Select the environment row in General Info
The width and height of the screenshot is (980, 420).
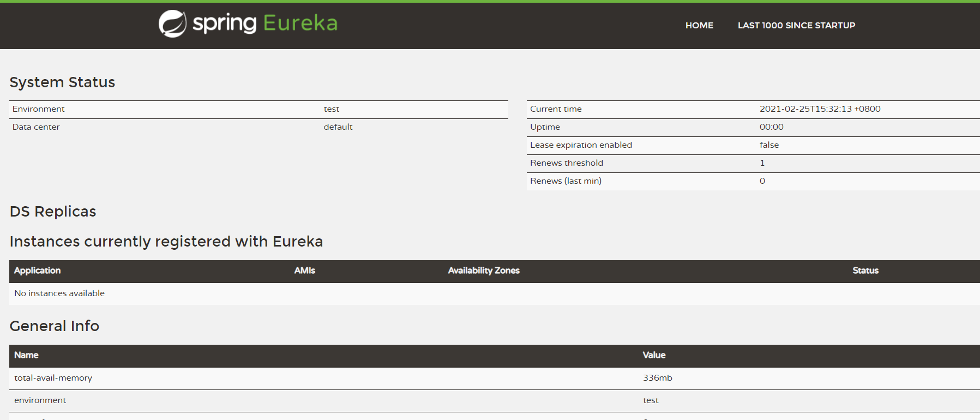coord(495,400)
